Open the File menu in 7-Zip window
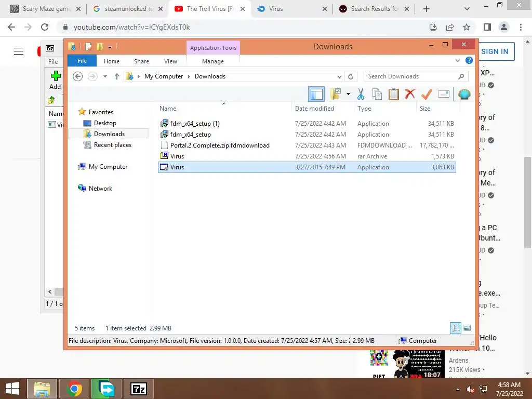The width and height of the screenshot is (532, 399). click(x=53, y=61)
